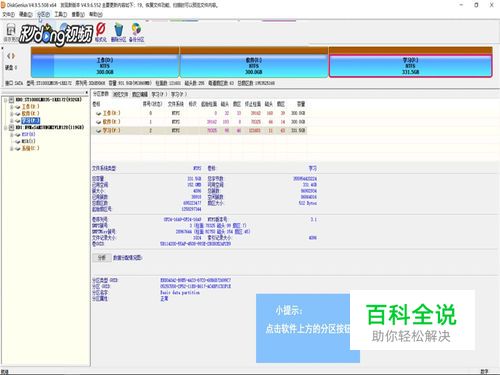
Task: Select ESP partition in the tree
Action: (x=28, y=135)
